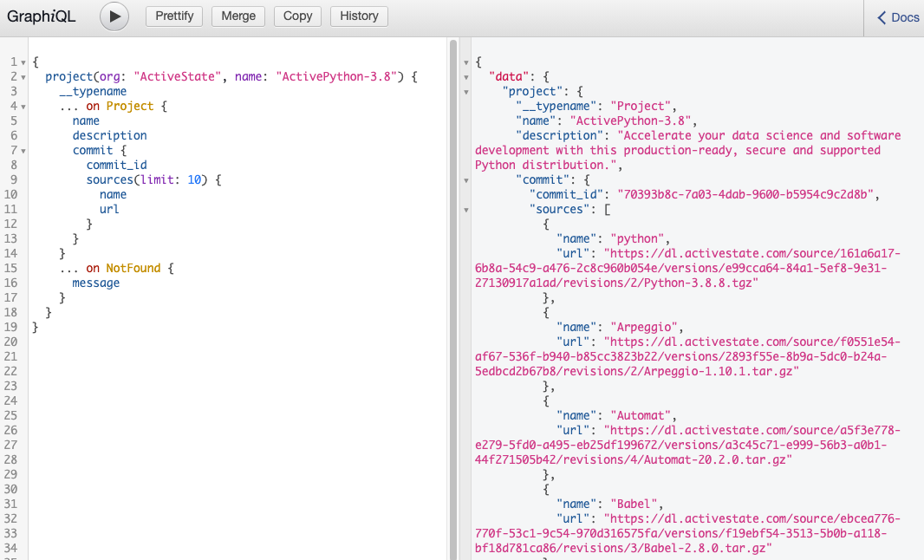Screen dimensions: 924x560
Task: Open the History panel
Action: coord(359,16)
